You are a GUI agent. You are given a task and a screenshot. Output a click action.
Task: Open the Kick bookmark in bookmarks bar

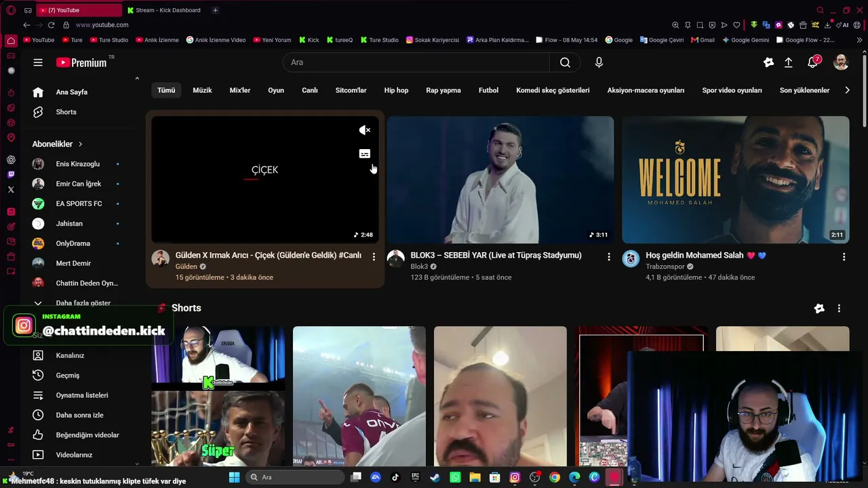309,40
